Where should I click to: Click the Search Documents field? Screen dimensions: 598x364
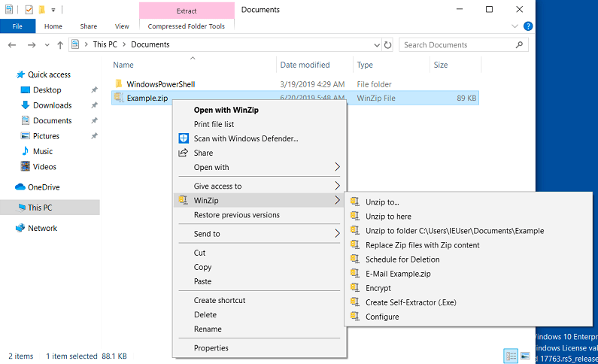point(460,45)
